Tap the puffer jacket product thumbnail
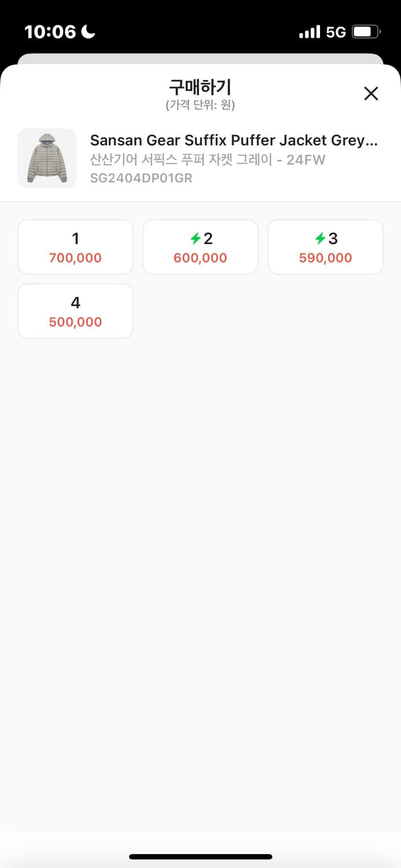Viewport: 401px width, 868px height. [47, 158]
